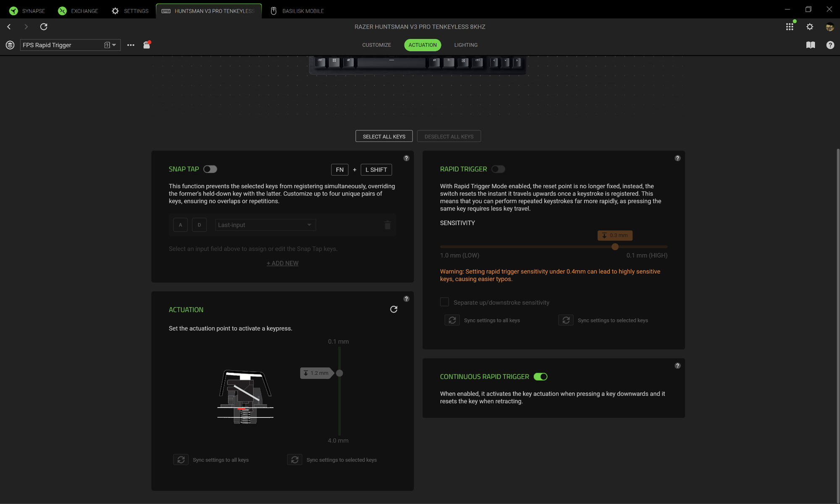Viewport: 840px width, 504px height.
Task: Click the refresh icon in the navigation bar
Action: click(44, 26)
